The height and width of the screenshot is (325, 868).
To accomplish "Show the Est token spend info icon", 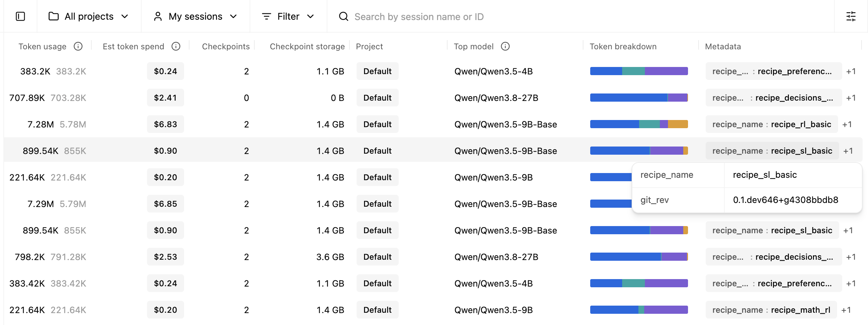I will point(176,46).
